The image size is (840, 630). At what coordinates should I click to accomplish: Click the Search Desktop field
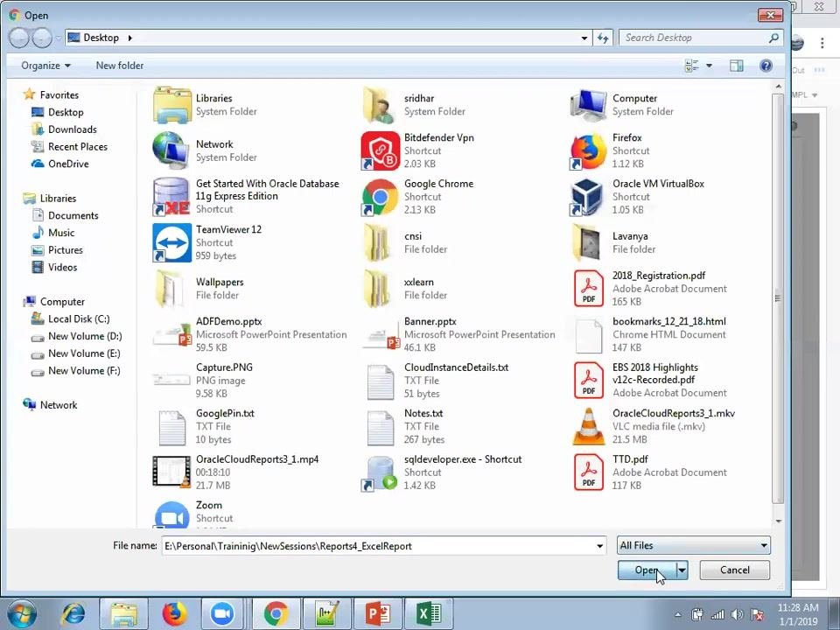701,38
